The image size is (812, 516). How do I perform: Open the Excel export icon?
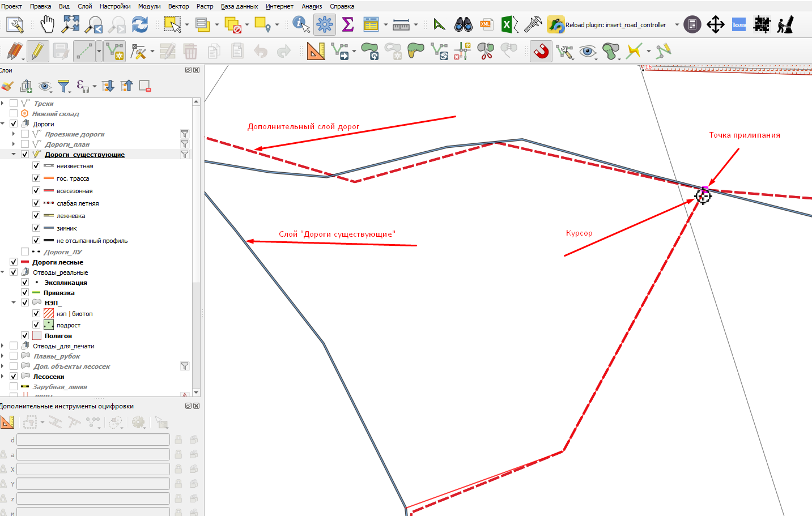(x=507, y=24)
